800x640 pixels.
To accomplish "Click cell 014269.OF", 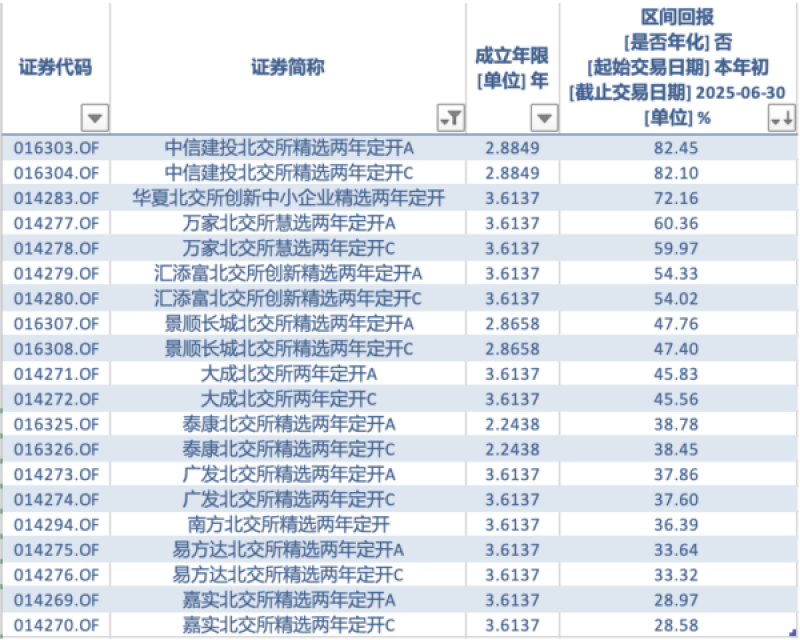I will coord(56,600).
